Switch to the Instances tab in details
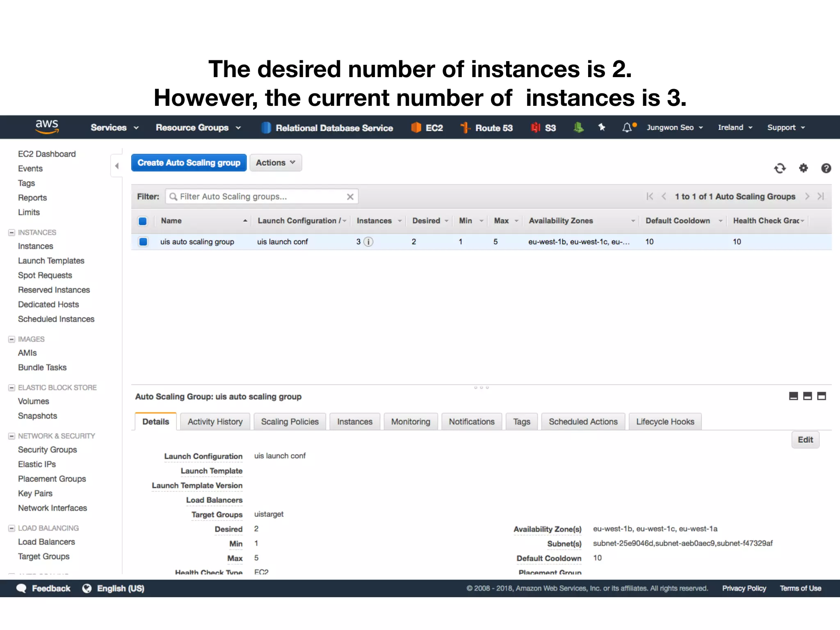840x630 pixels. [x=355, y=422]
